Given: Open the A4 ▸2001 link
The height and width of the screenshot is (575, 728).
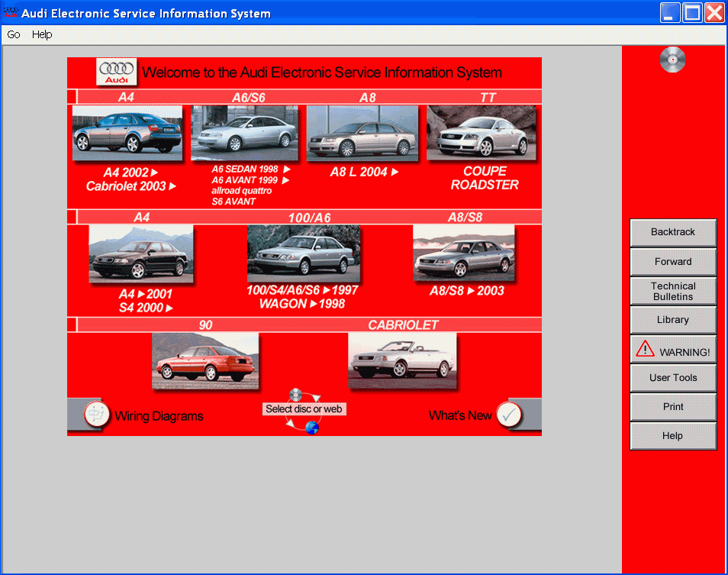Looking at the screenshot, I should [145, 294].
